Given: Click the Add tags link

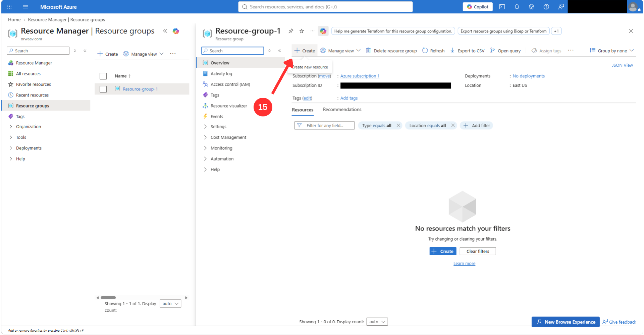Looking at the screenshot, I should 349,98.
